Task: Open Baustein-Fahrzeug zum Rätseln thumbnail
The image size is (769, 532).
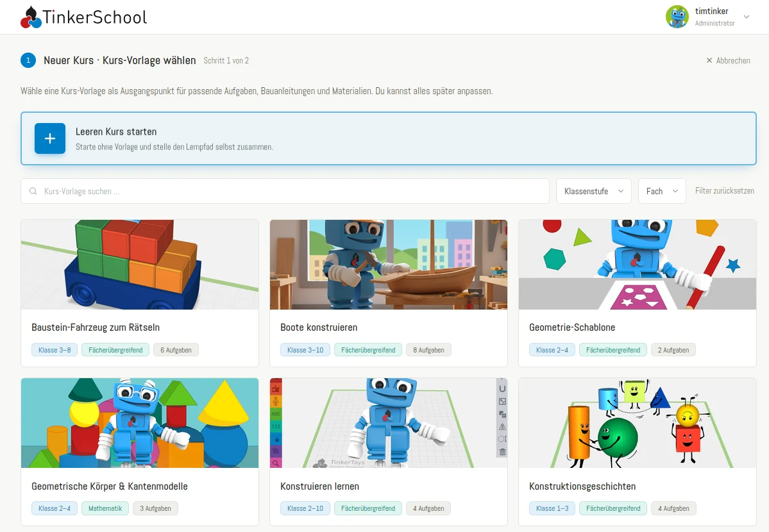Action: coord(140,265)
